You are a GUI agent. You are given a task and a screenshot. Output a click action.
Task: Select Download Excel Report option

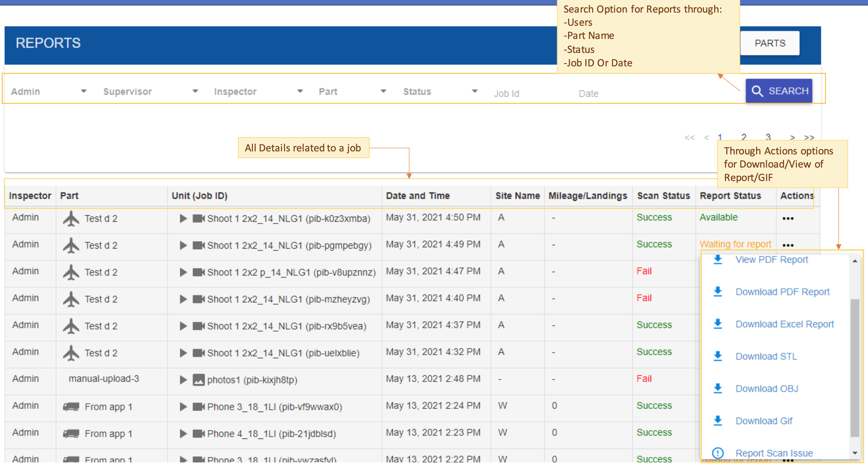[x=784, y=324]
